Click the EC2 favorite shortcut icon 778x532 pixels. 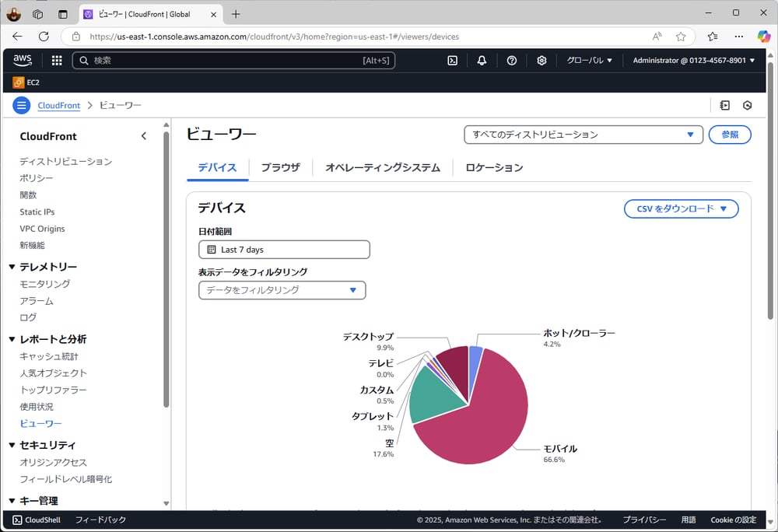tap(19, 82)
